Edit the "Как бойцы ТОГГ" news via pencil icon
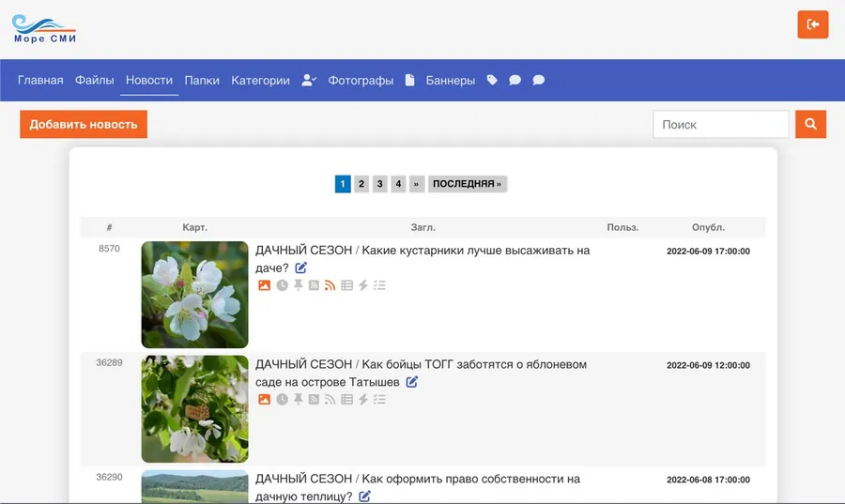The width and height of the screenshot is (845, 504). 412,382
